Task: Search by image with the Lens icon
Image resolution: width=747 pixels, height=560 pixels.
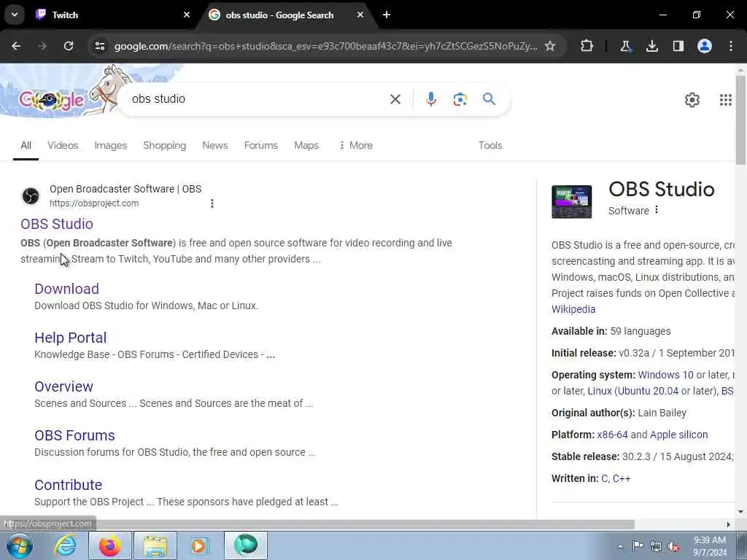Action: click(x=460, y=99)
